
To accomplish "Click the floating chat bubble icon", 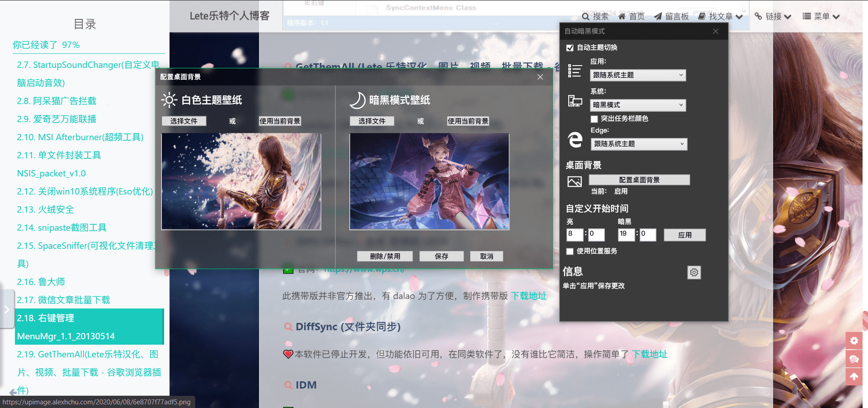I will (x=854, y=359).
